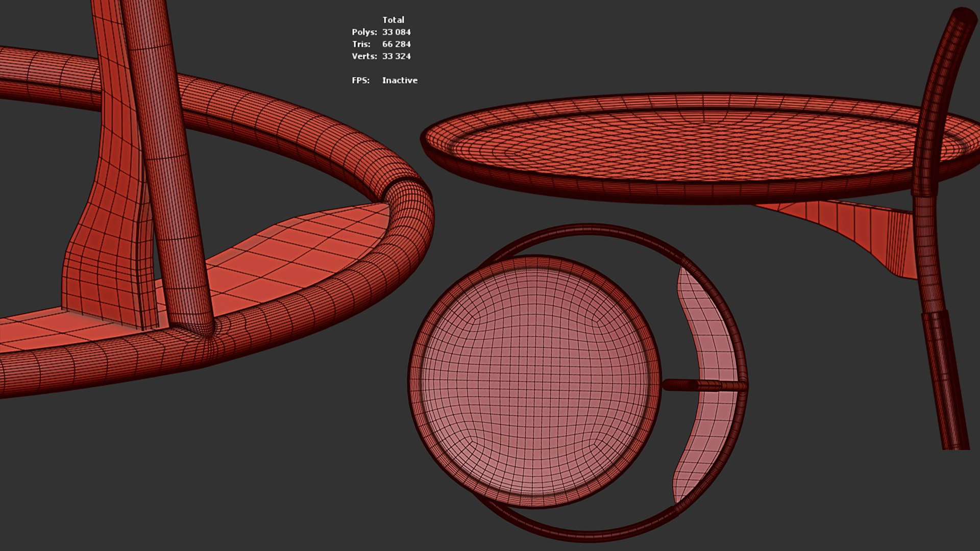980x551 pixels.
Task: Click the Verts: label
Action: [x=364, y=56]
